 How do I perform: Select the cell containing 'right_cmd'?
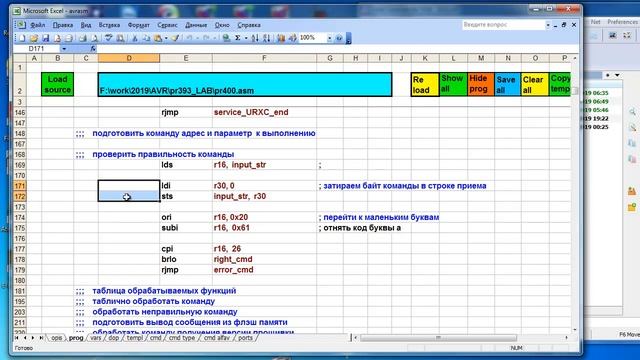tap(264, 259)
